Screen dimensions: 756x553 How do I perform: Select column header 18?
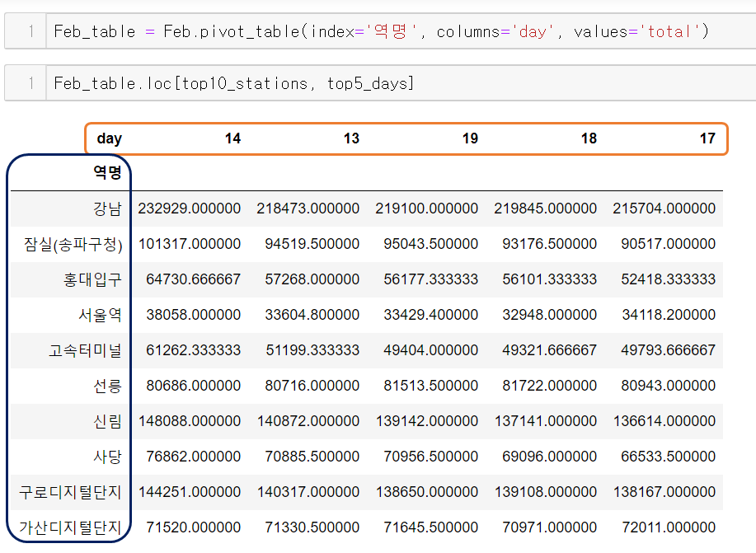[x=589, y=138]
